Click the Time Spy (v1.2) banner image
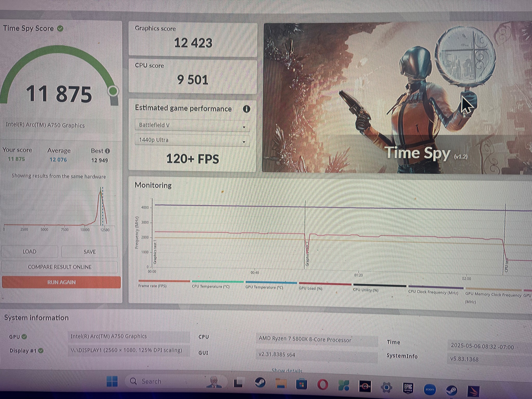The width and height of the screenshot is (532, 399). click(x=397, y=98)
